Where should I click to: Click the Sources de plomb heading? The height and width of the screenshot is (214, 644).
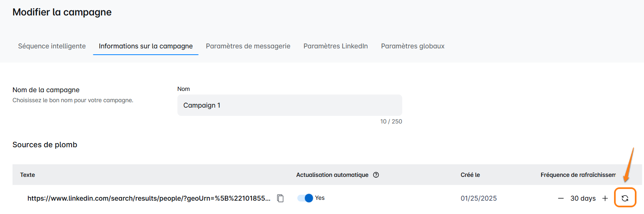tap(45, 145)
